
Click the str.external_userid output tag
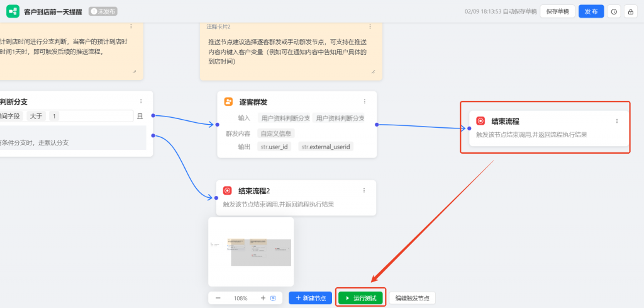pyautogui.click(x=326, y=146)
